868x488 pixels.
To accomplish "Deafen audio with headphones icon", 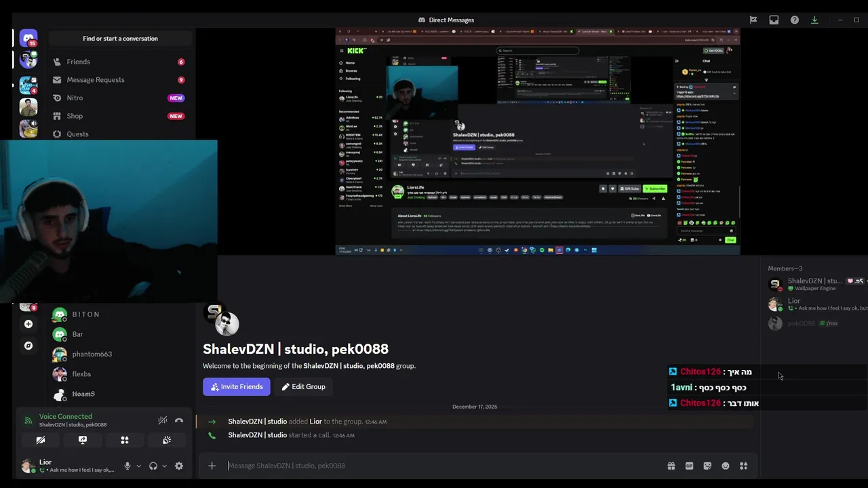I will click(x=153, y=466).
